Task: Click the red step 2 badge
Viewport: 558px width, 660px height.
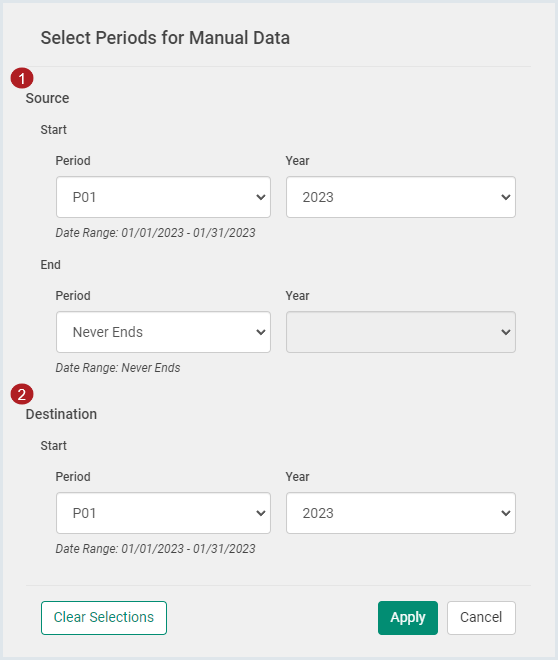Action: click(x=22, y=394)
